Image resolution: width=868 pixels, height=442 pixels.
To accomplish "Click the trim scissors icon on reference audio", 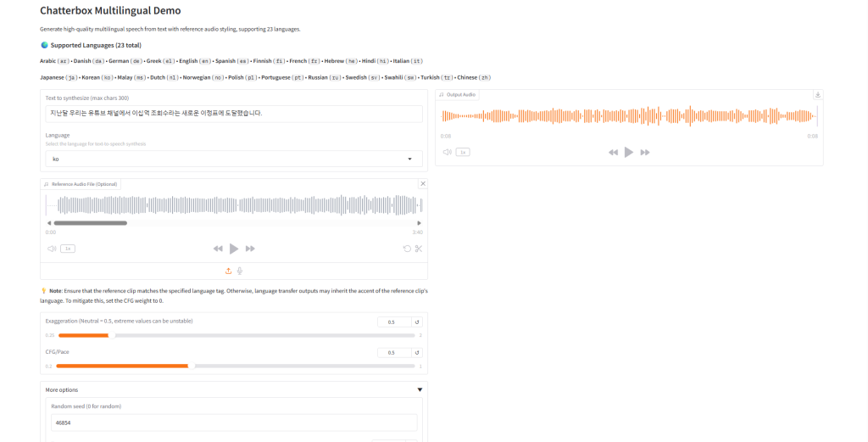I will point(418,249).
